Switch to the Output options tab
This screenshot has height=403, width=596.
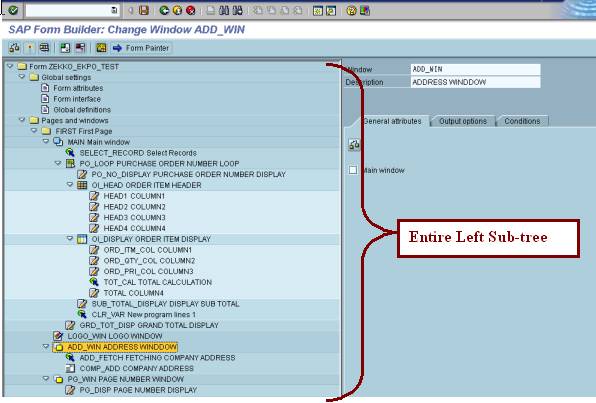tap(463, 121)
